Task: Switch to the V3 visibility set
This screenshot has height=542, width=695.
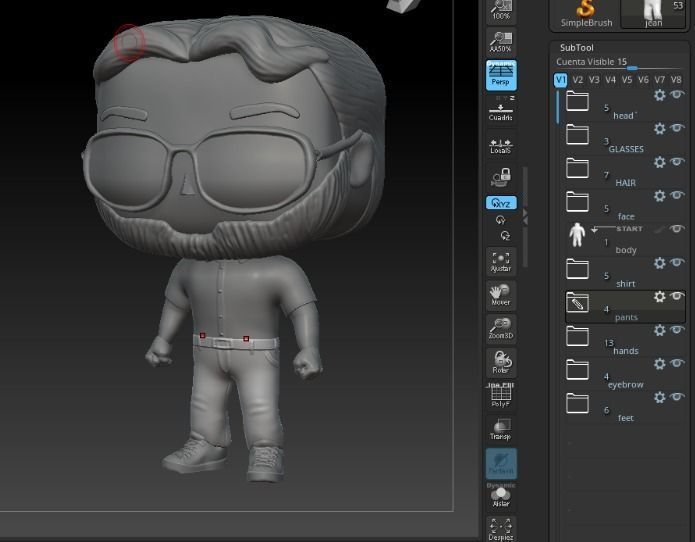Action: coord(594,80)
